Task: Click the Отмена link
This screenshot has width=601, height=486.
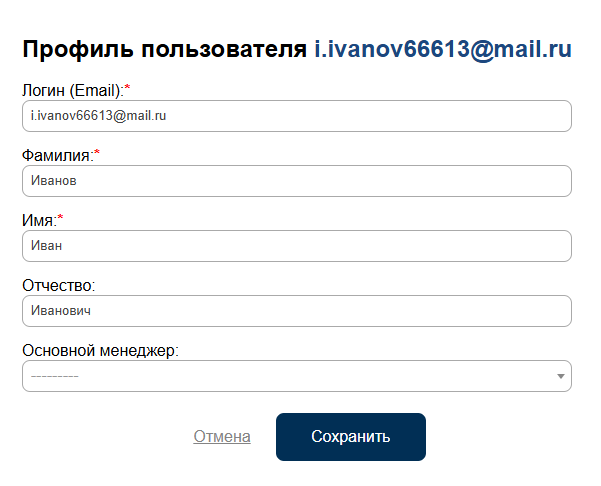Action: pos(222,437)
